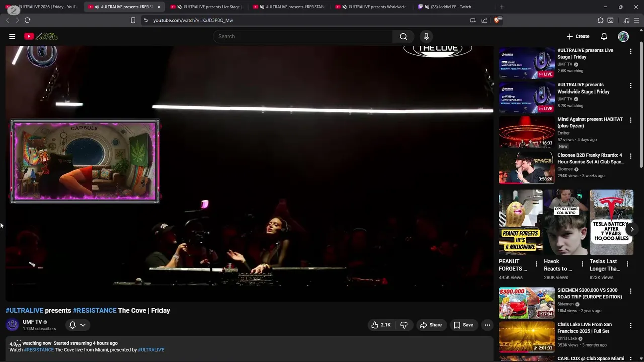Open #ULTRALIVE hashtag in video title
The image size is (644, 362).
pos(25,310)
